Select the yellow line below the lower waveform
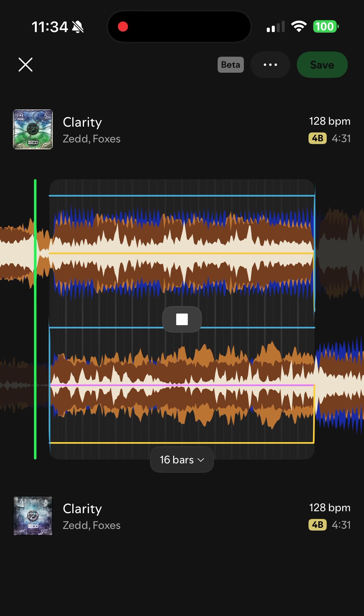 182,443
